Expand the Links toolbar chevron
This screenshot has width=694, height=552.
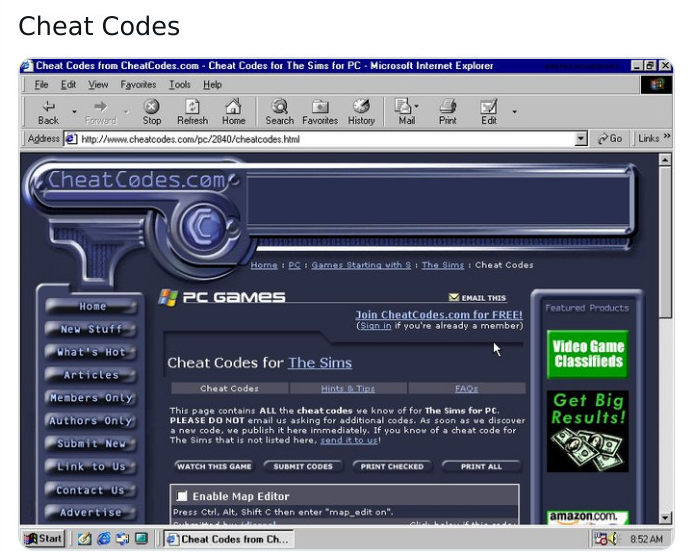667,136
